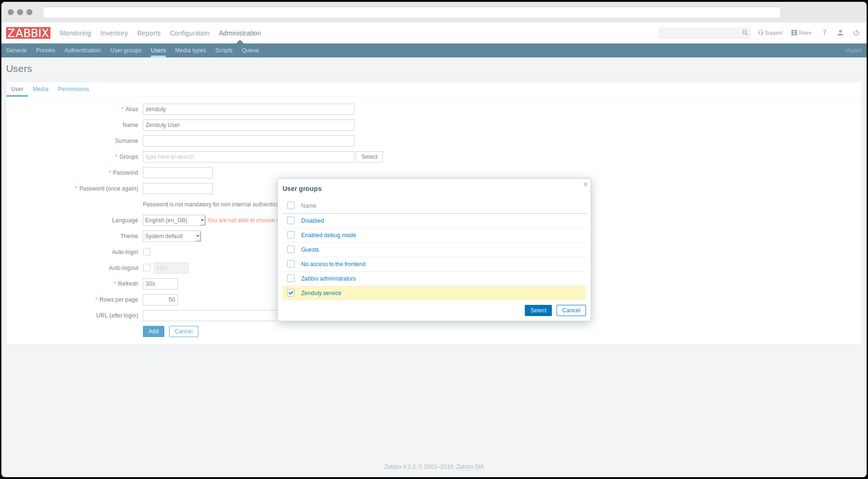Open user profile icon

point(840,33)
